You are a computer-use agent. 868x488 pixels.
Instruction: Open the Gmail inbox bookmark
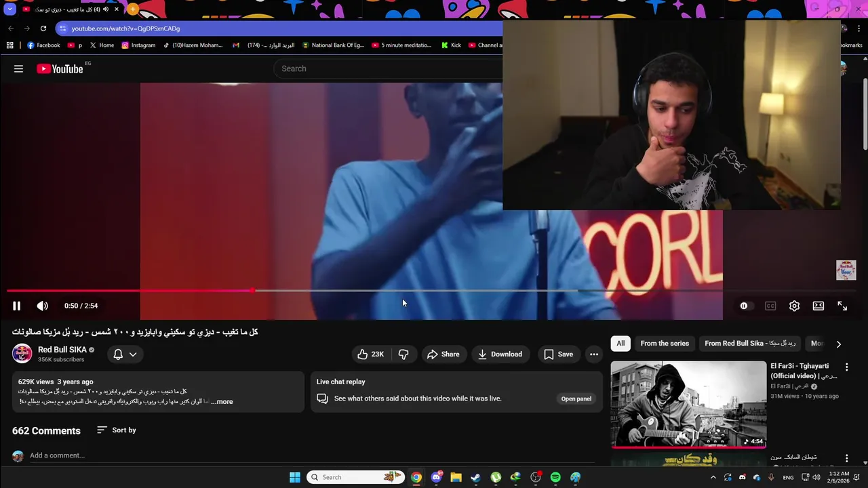(x=264, y=45)
